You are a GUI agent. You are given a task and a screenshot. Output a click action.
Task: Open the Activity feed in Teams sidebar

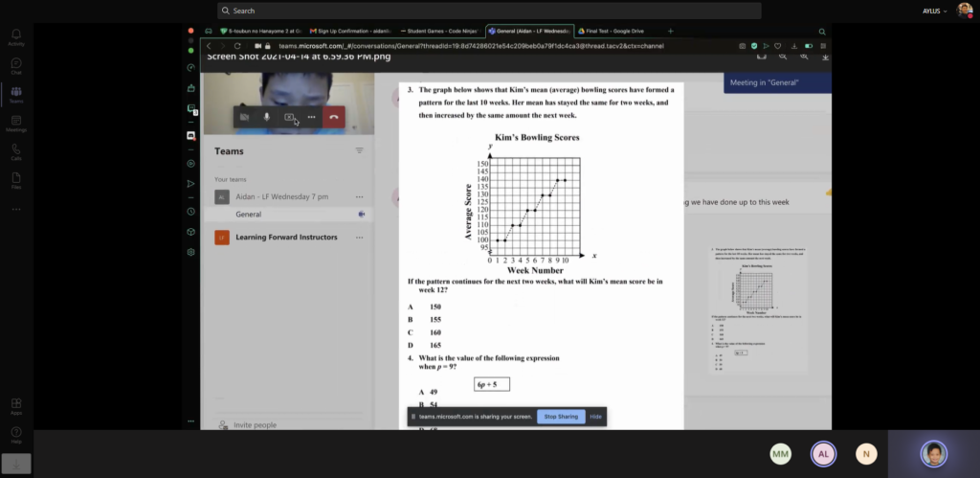click(16, 37)
